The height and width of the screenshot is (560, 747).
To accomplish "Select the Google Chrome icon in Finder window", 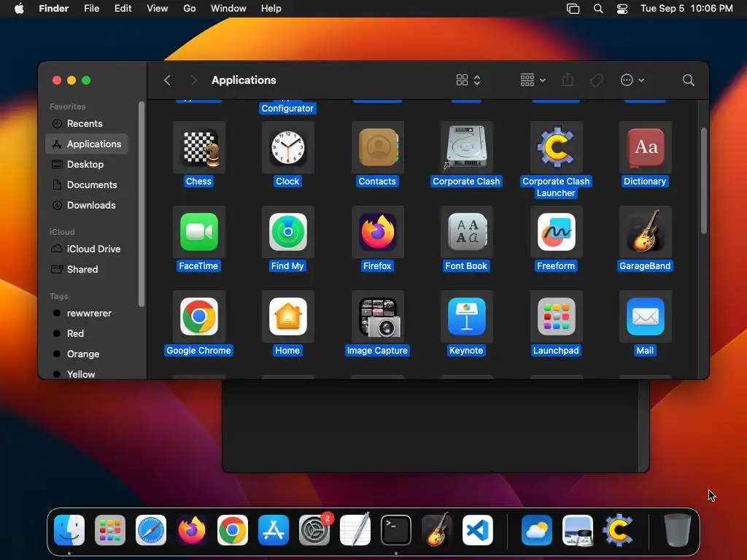I will point(199,316).
